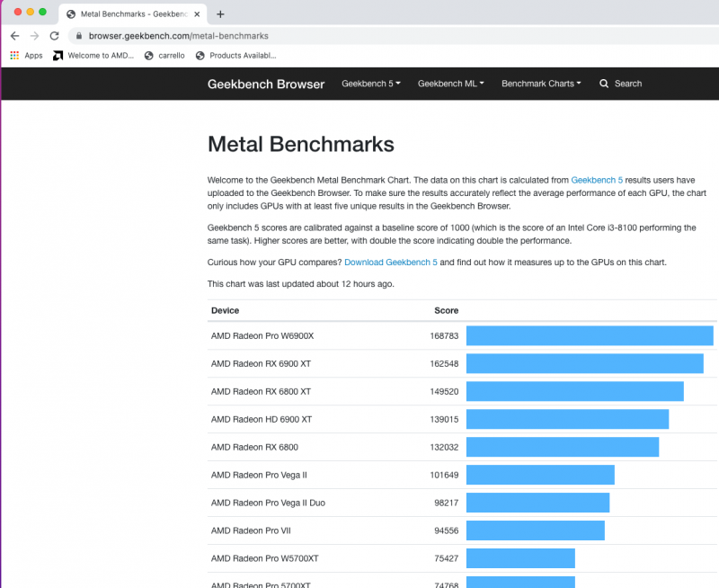Click the padlock site info icon
The height and width of the screenshot is (588, 719).
click(79, 36)
